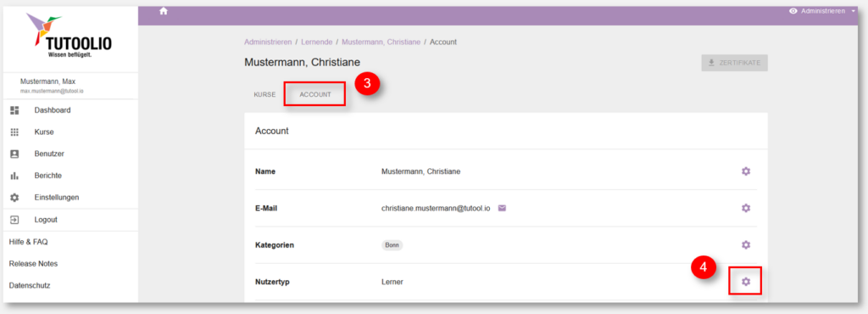
Task: Switch to the ACCOUNT tab
Action: tap(315, 95)
